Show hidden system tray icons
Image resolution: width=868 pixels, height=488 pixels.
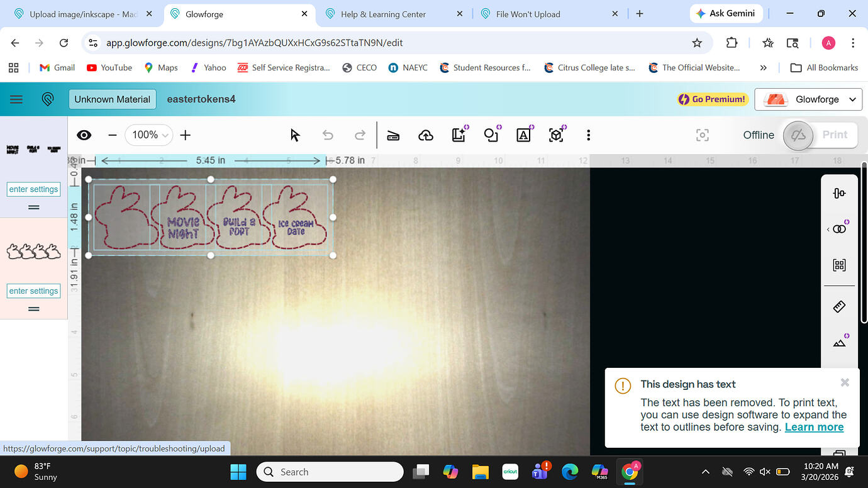tap(705, 472)
